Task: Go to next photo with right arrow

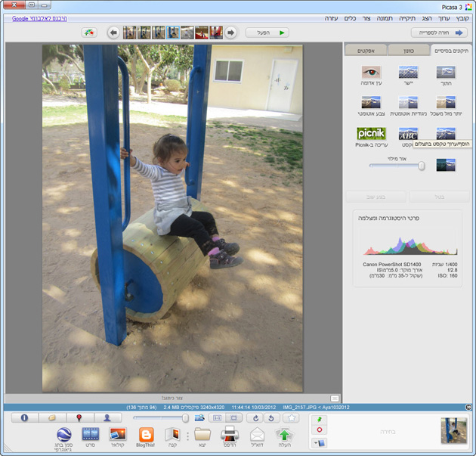Action: pyautogui.click(x=230, y=33)
